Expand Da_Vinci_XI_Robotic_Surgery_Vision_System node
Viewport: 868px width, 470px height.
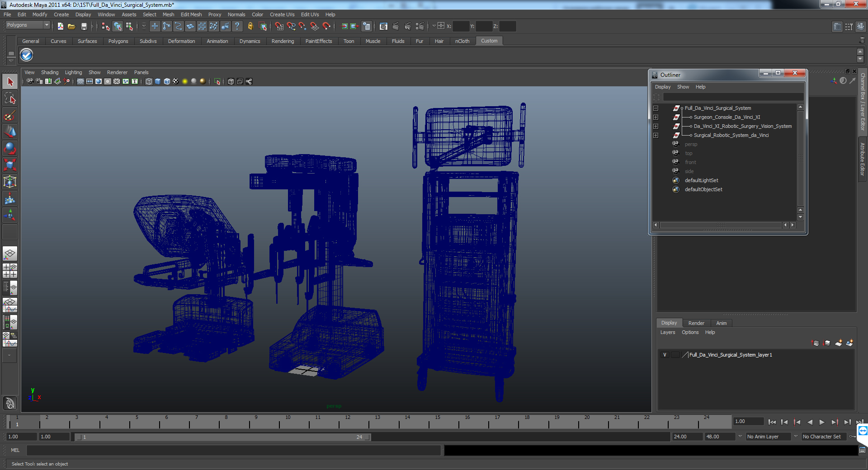[x=656, y=126]
